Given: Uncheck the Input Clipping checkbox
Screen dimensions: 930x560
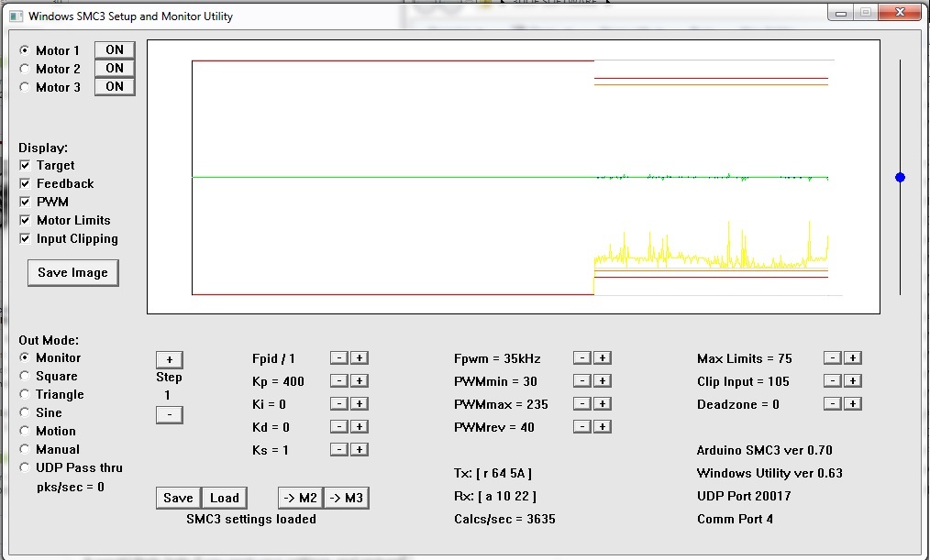Looking at the screenshot, I should click(x=25, y=239).
